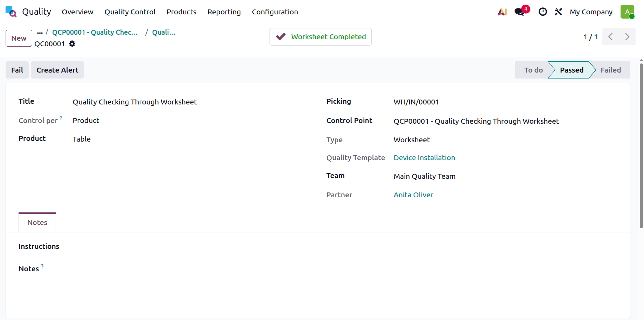Open the AI assistant icon

pos(502,12)
